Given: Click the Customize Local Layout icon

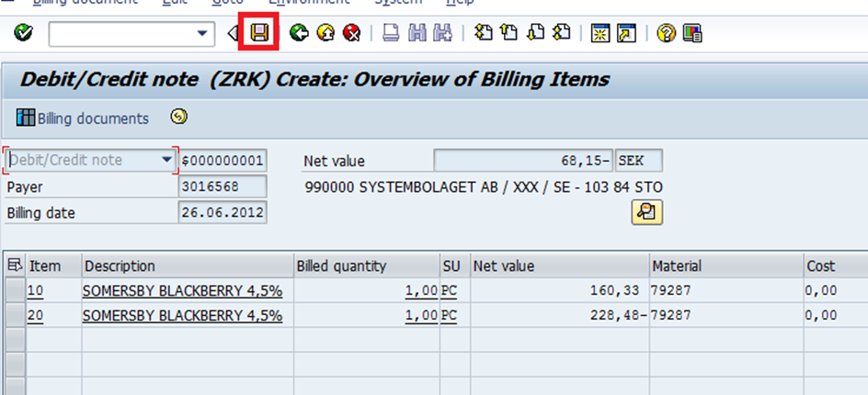Looking at the screenshot, I should [x=692, y=34].
